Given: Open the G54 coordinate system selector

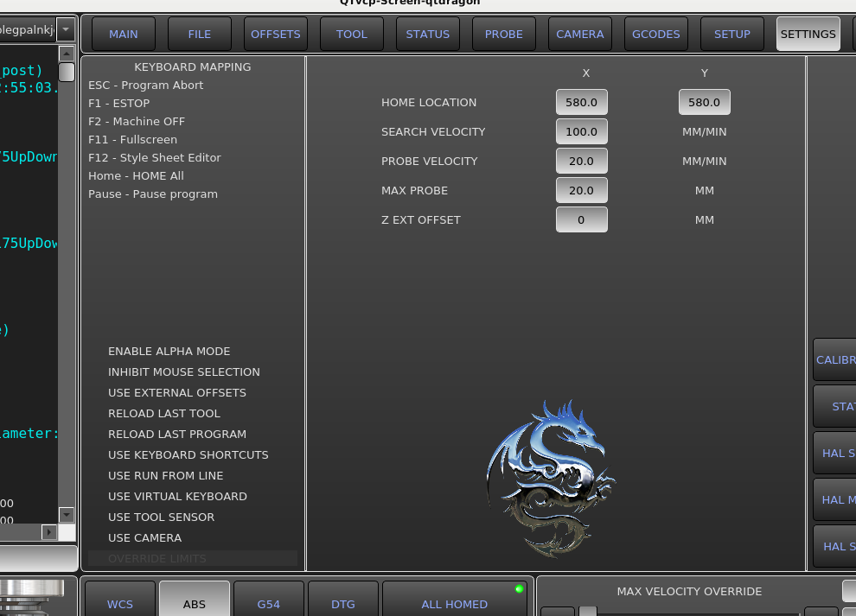Looking at the screenshot, I should 269,603.
